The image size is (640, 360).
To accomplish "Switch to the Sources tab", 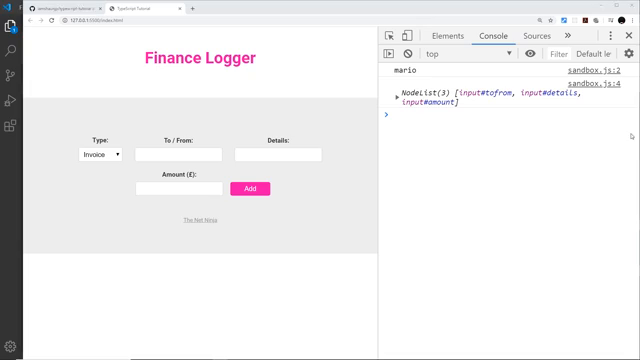I will (x=537, y=36).
